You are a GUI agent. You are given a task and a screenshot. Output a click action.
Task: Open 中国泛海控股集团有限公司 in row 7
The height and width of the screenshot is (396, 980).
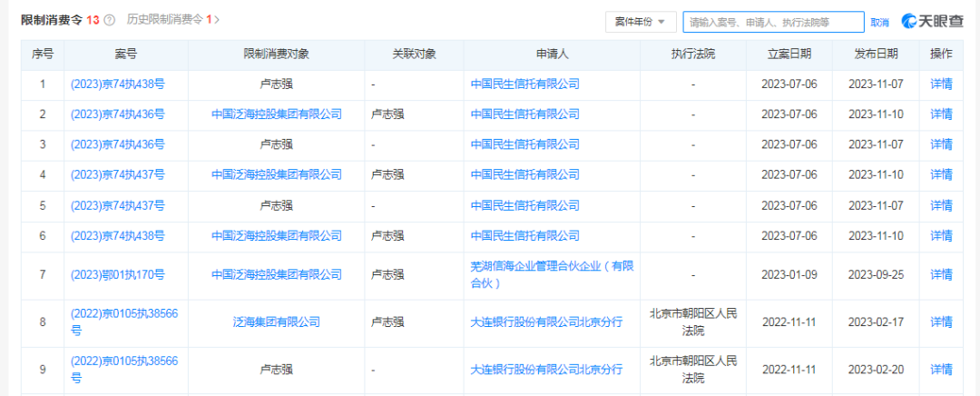tap(276, 274)
